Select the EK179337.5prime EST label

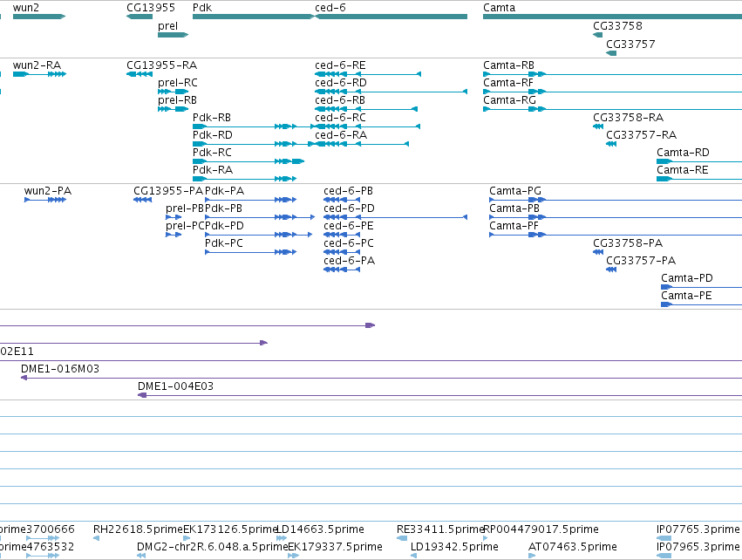(x=335, y=547)
